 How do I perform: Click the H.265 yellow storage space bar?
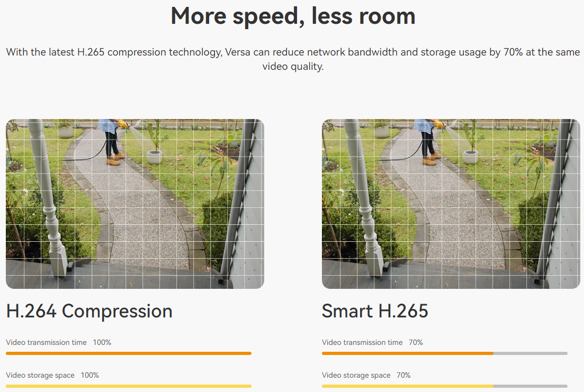point(408,386)
